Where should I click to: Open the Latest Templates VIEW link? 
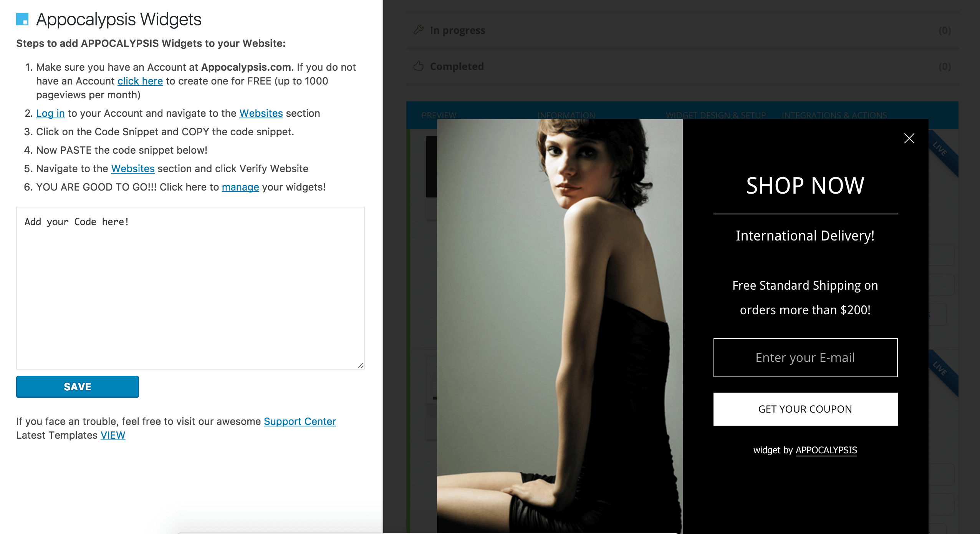coord(113,435)
